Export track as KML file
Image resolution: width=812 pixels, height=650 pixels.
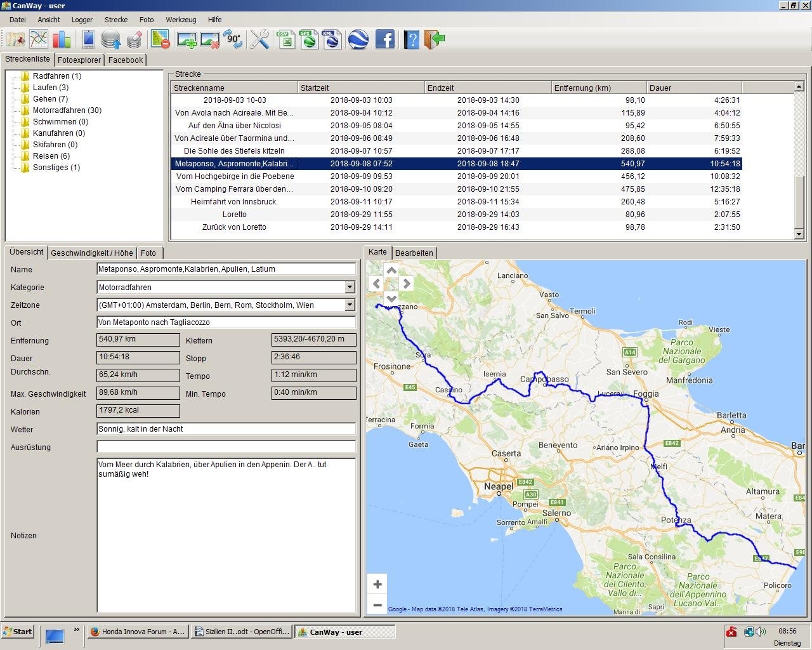(x=331, y=40)
